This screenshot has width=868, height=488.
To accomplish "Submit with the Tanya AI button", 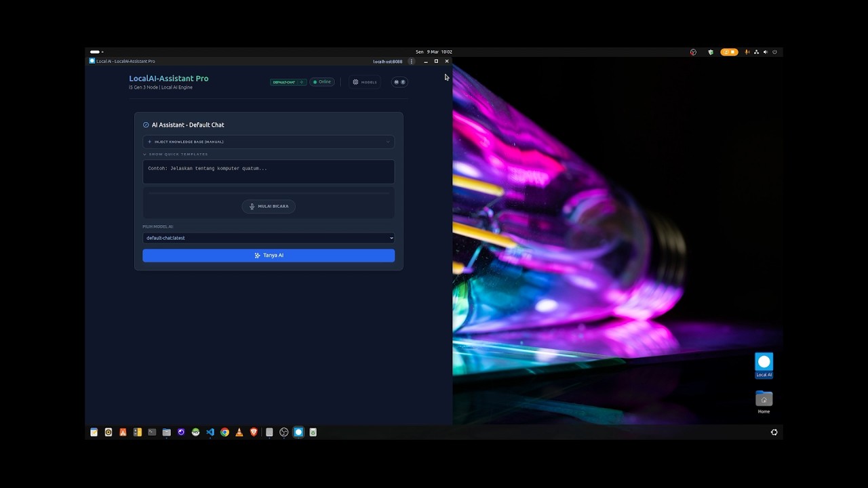I will [x=269, y=256].
